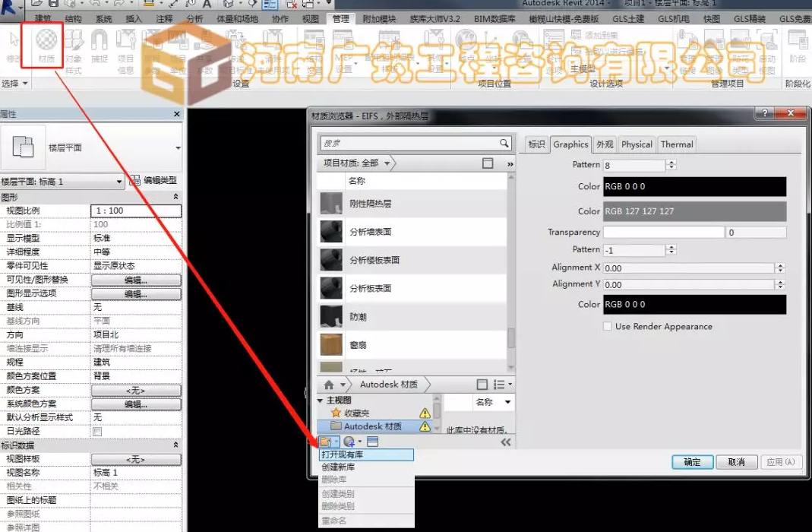Click the 编辑类型 edit type icon
The width and height of the screenshot is (812, 532).
pyautogui.click(x=134, y=180)
